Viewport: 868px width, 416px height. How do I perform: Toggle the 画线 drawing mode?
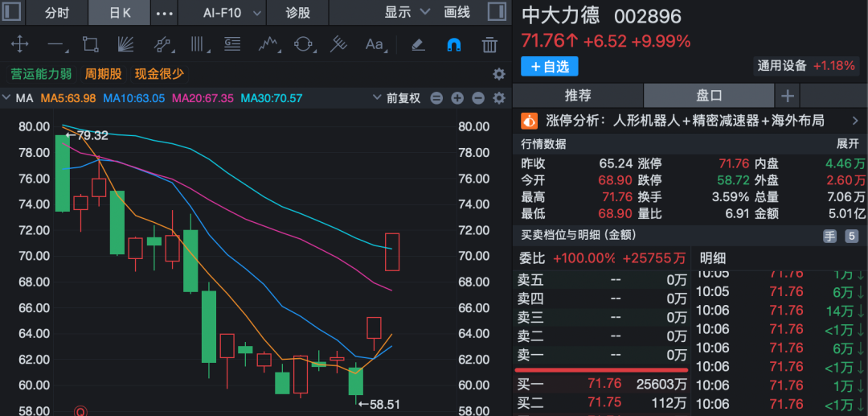pyautogui.click(x=457, y=11)
